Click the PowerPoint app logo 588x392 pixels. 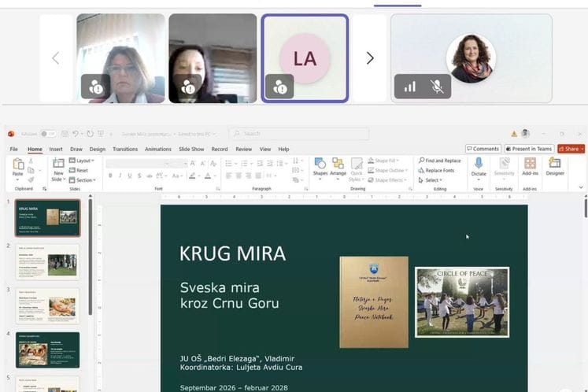tap(11, 134)
